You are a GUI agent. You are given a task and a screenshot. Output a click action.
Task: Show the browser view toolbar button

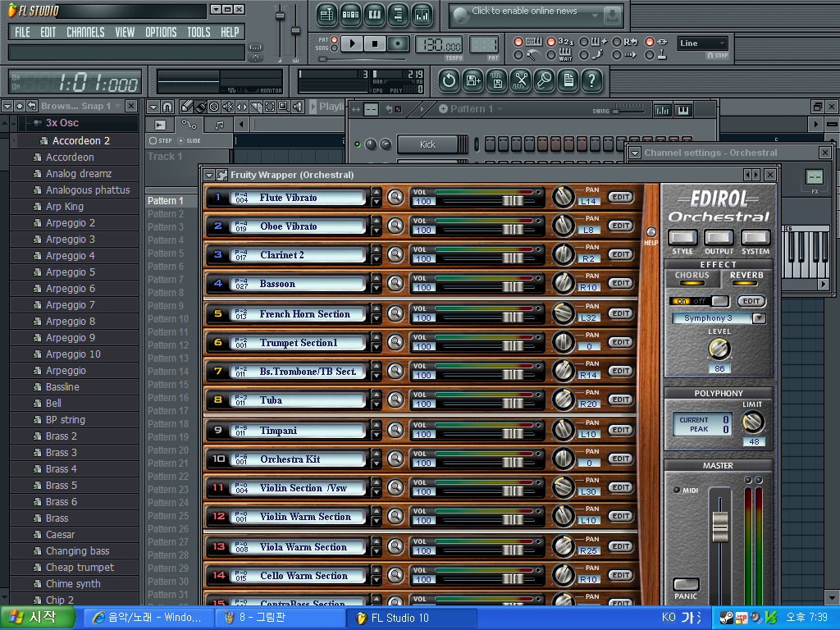(x=399, y=15)
